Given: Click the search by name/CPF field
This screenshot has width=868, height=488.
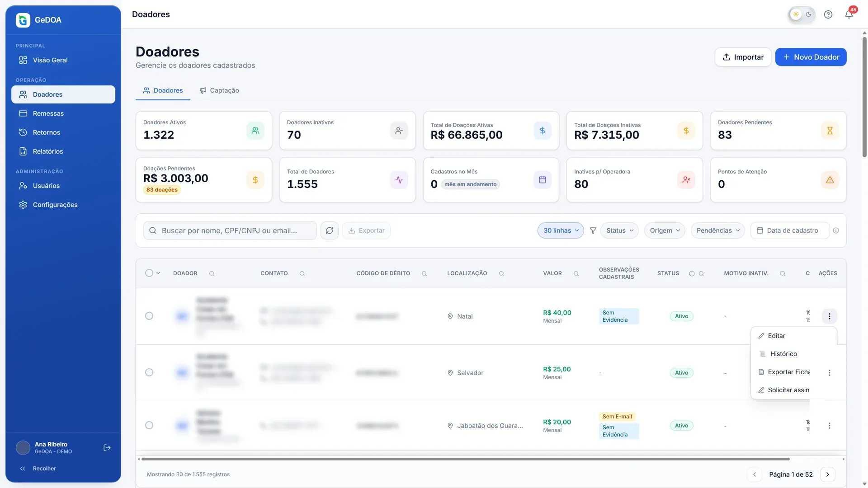Looking at the screenshot, I should [x=230, y=230].
